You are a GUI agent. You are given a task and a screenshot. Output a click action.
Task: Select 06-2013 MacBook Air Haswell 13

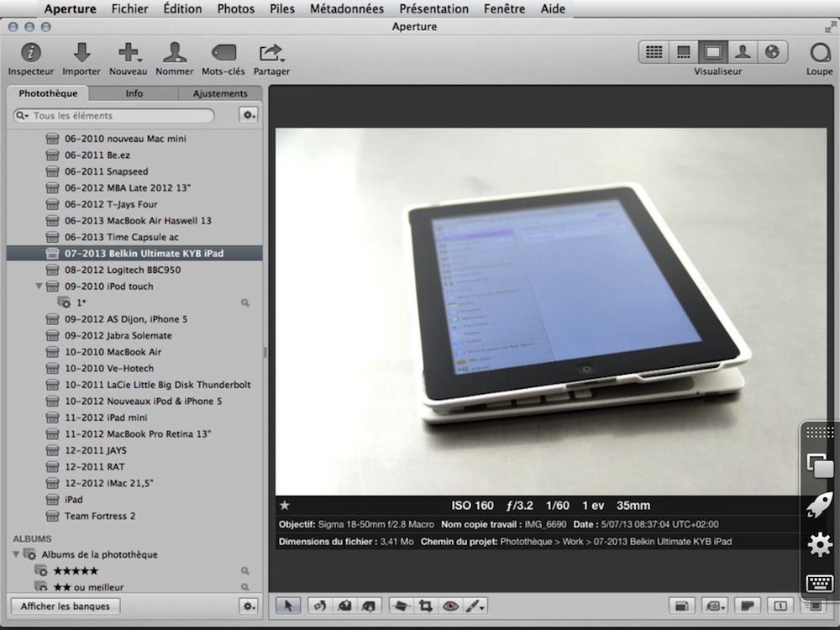(134, 221)
